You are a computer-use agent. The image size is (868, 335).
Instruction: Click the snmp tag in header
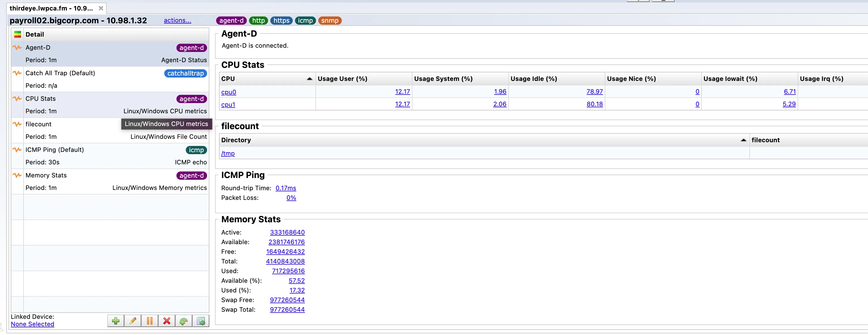330,20
